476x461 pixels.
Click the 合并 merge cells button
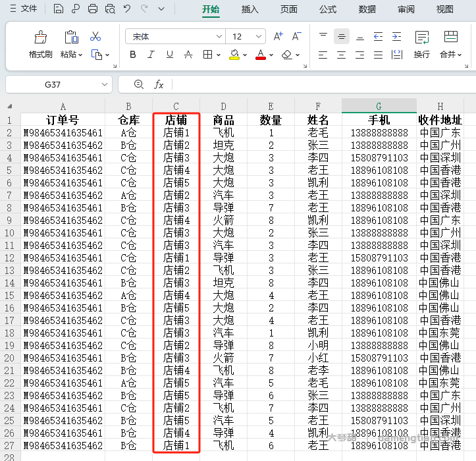[451, 45]
